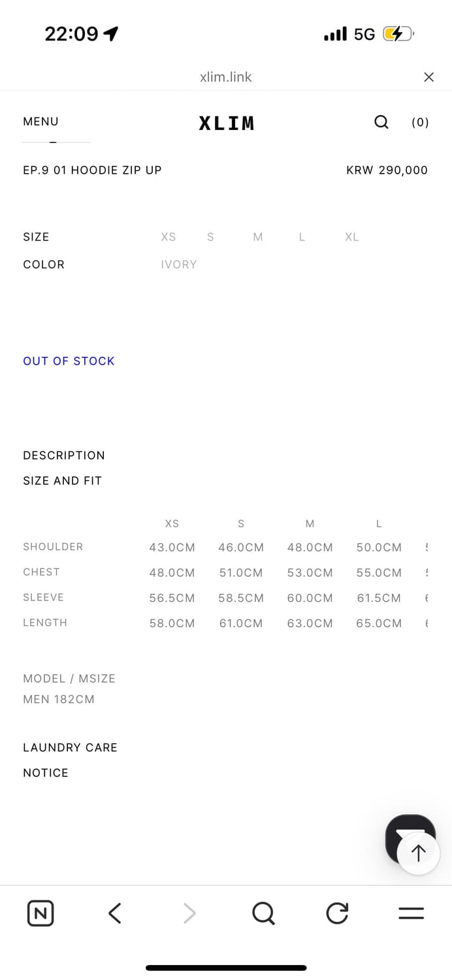Screen dimensions: 452x980
Task: Open the browser hamburger menu icon
Action: pos(411,913)
